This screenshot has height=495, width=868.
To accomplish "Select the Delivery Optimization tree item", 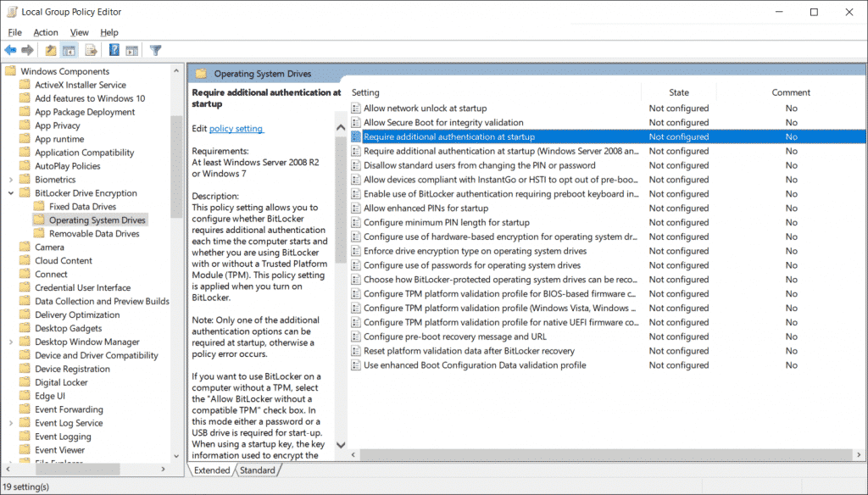I will click(77, 314).
